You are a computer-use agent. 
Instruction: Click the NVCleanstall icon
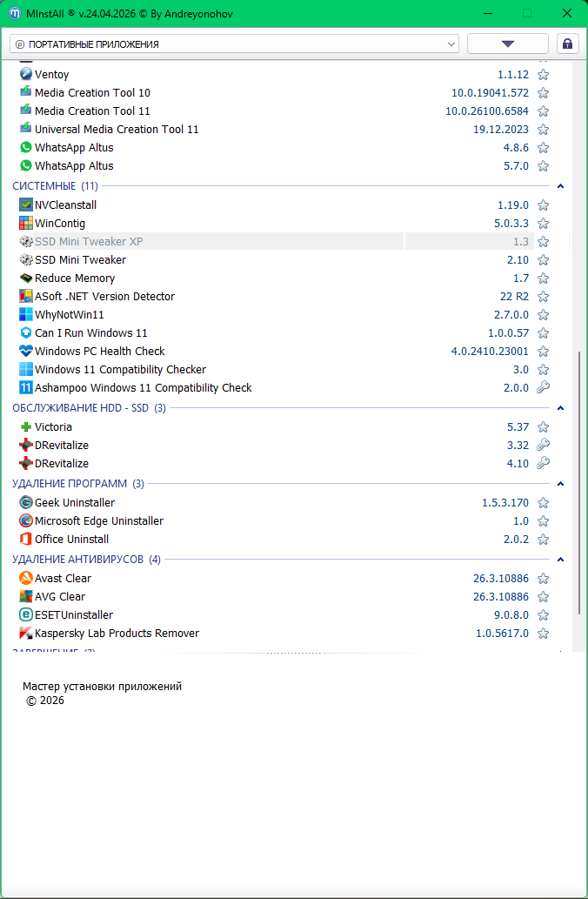coord(26,205)
